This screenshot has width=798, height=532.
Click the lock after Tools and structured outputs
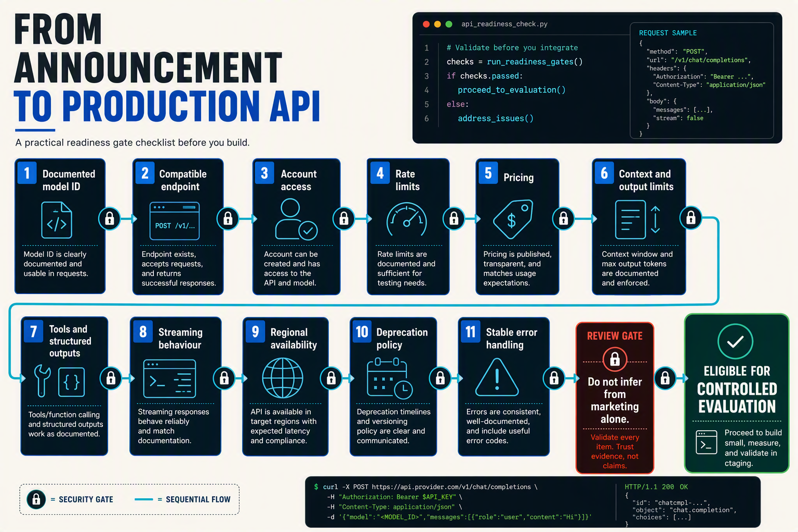(111, 378)
